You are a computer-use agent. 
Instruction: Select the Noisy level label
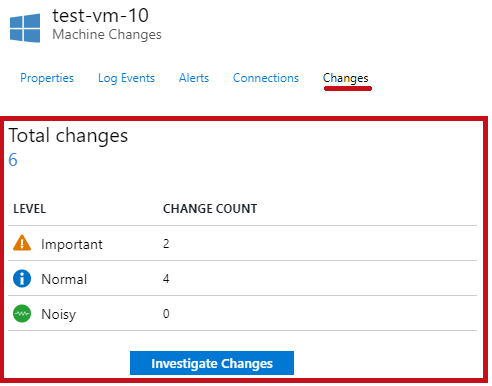tap(59, 314)
